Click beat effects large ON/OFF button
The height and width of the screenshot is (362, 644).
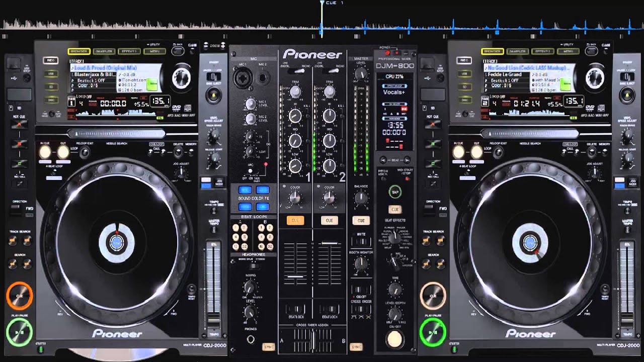tap(395, 339)
